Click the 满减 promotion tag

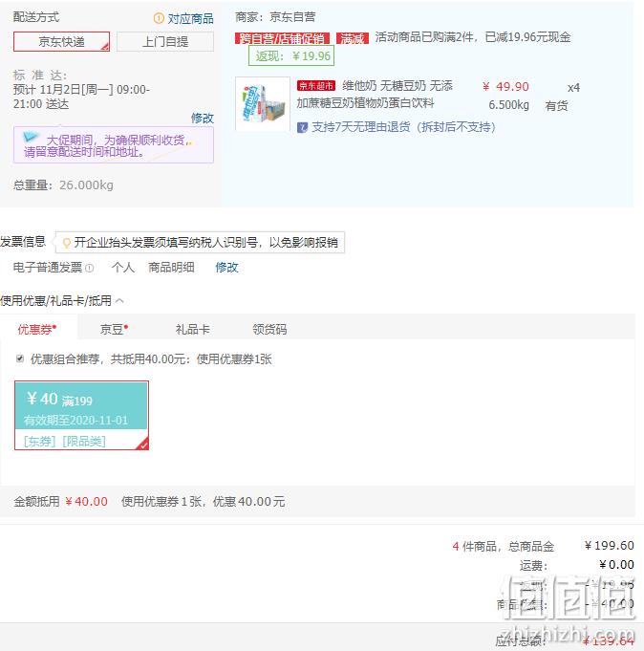coord(353,38)
